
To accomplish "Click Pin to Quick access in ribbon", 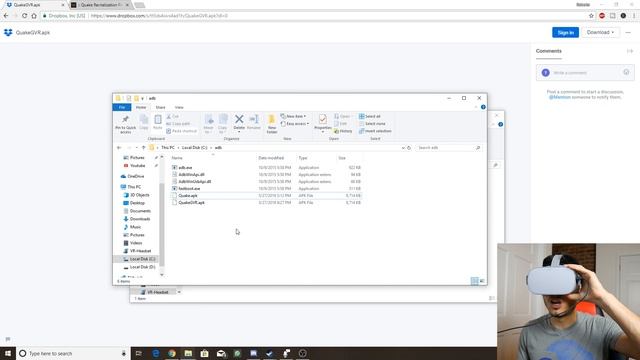I will 125,124.
